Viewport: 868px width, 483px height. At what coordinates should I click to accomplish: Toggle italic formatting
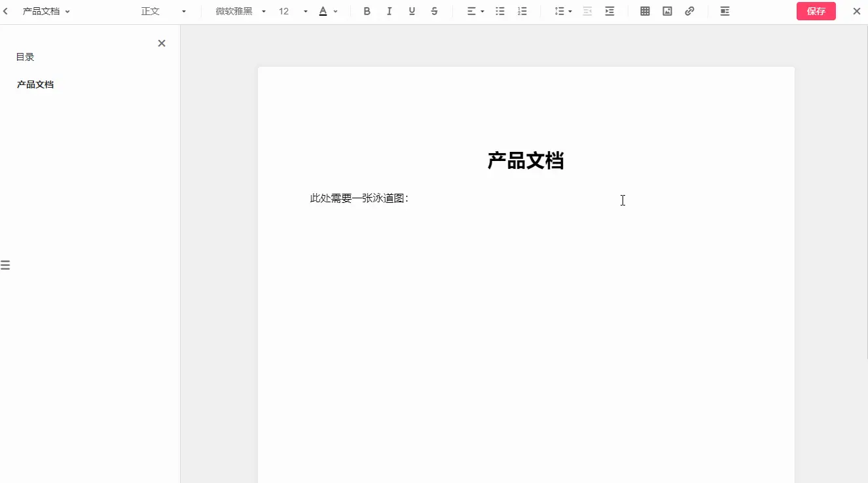389,11
